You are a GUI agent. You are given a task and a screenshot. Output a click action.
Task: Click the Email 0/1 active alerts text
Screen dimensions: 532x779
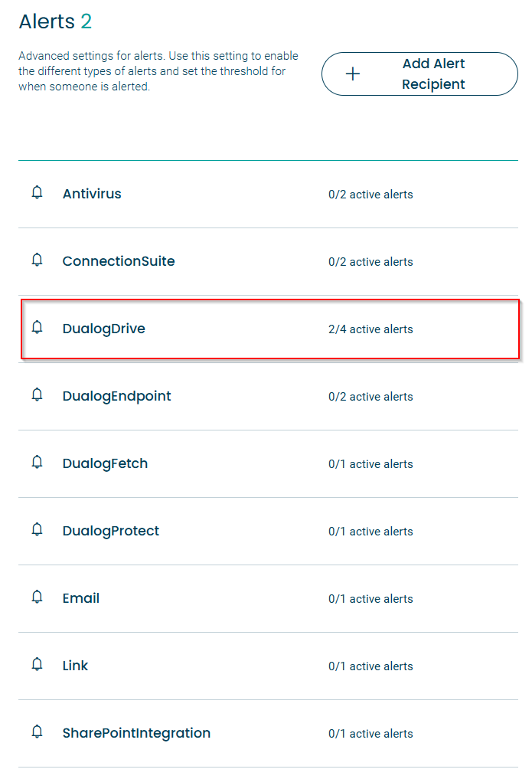[370, 599]
